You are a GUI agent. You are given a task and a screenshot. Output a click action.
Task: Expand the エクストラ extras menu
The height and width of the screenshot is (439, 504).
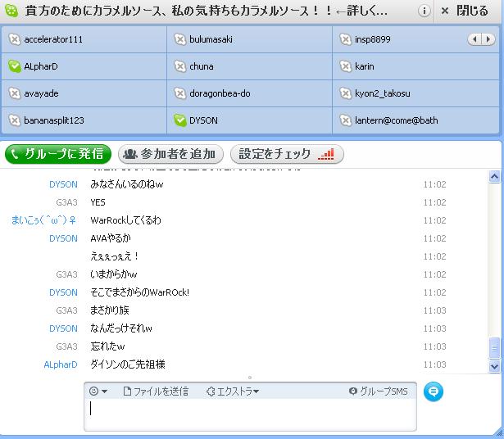[233, 391]
